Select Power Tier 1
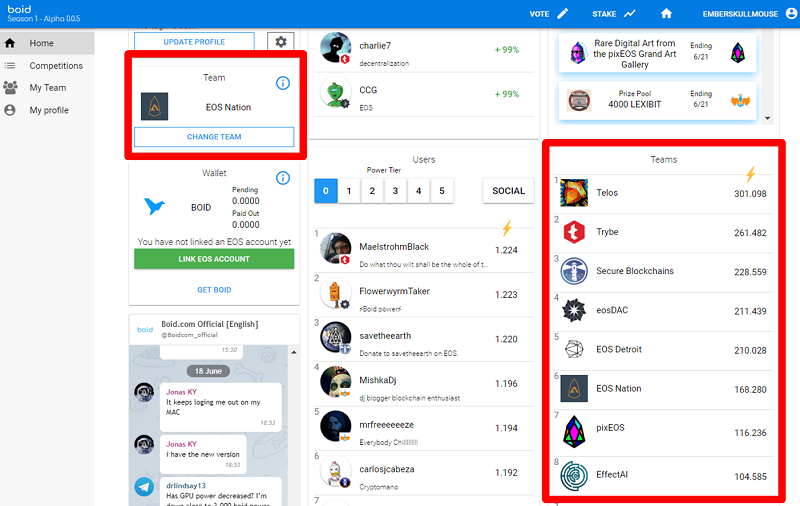 [x=349, y=191]
